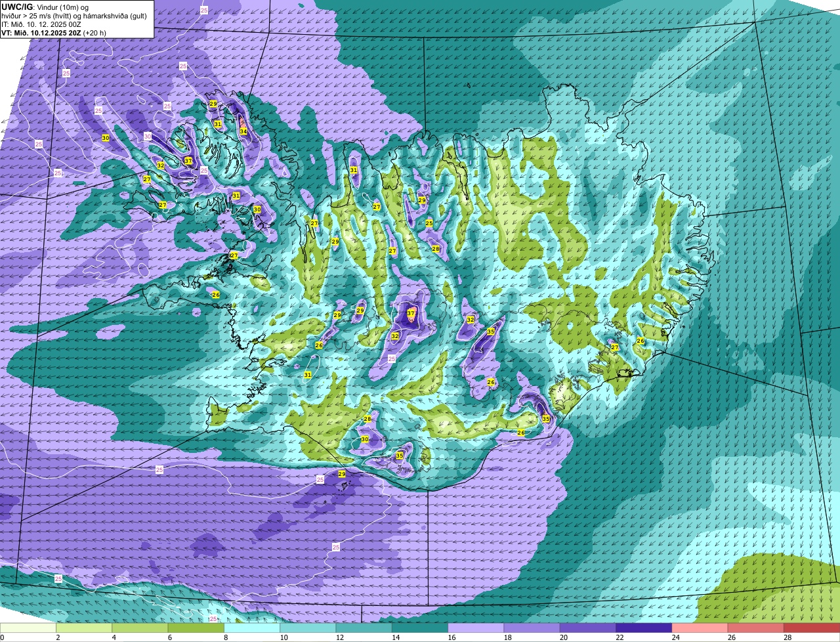Pick the deep indigo 22–24 m/s legend swatch
Viewport: 840px width, 642px height.
coord(644,628)
